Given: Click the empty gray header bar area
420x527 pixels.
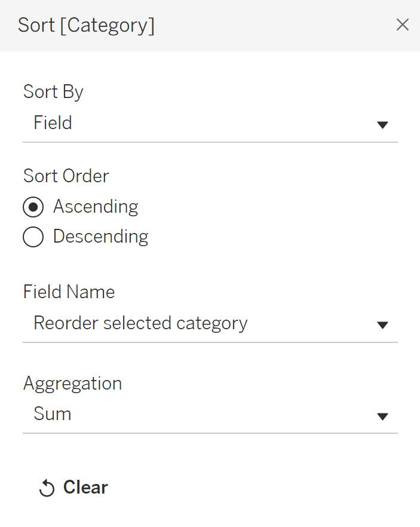Looking at the screenshot, I should 269,25.
